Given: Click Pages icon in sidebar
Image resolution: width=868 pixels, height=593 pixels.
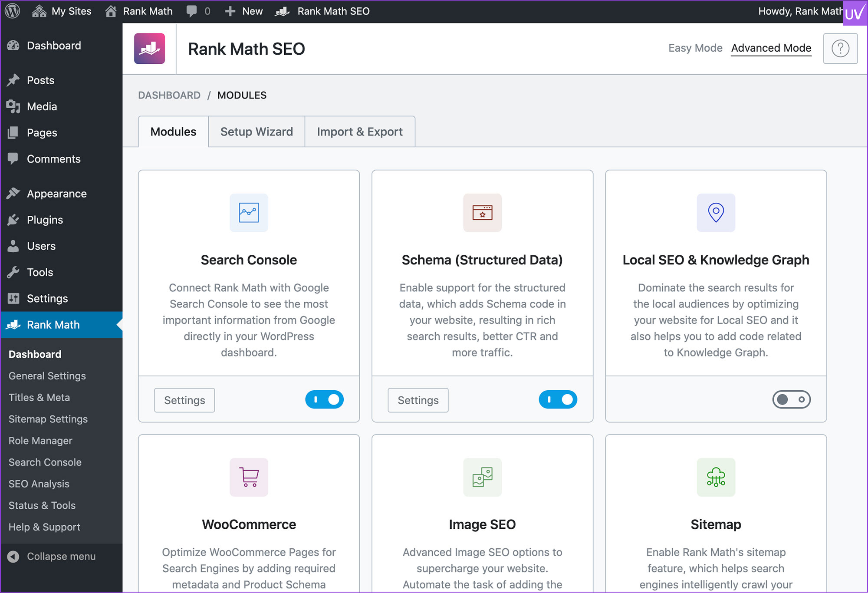Looking at the screenshot, I should click(x=13, y=132).
